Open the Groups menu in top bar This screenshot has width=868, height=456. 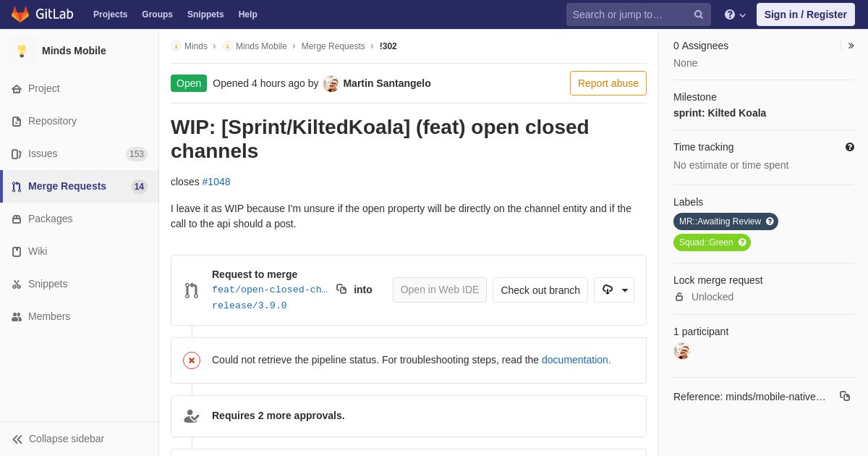pyautogui.click(x=157, y=14)
